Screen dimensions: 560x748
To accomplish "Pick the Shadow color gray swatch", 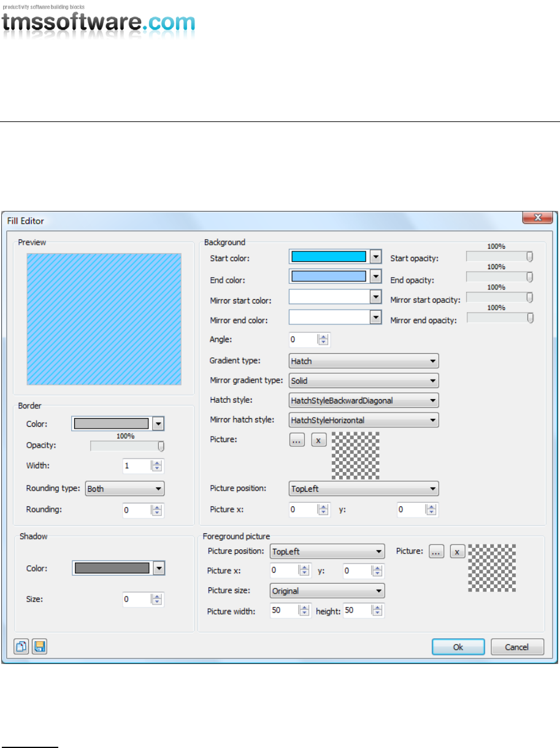I will coord(112,568).
